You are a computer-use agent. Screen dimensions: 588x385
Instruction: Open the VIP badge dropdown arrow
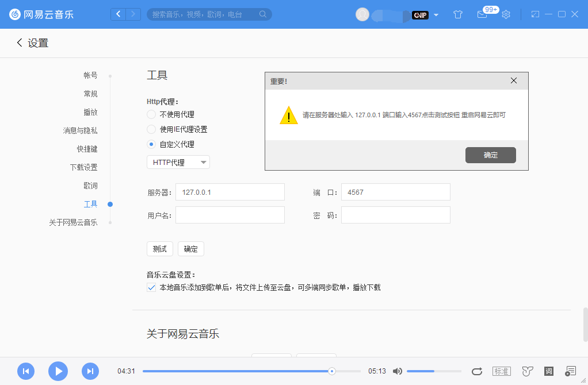[436, 15]
